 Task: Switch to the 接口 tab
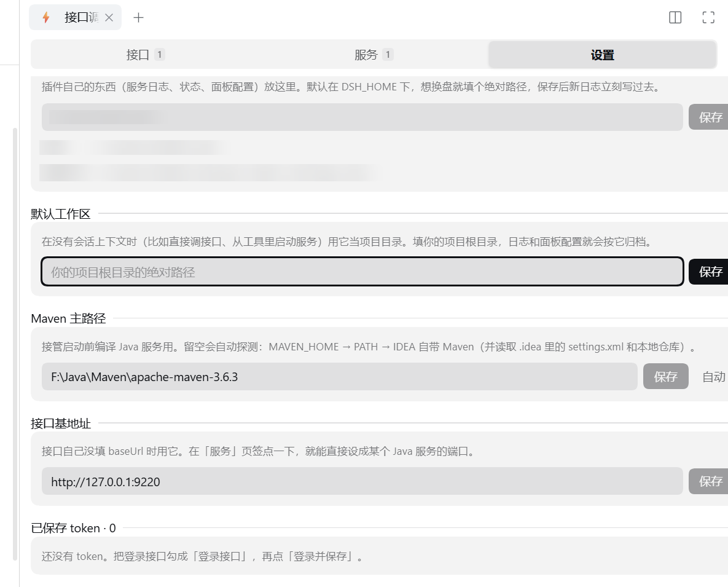(146, 55)
